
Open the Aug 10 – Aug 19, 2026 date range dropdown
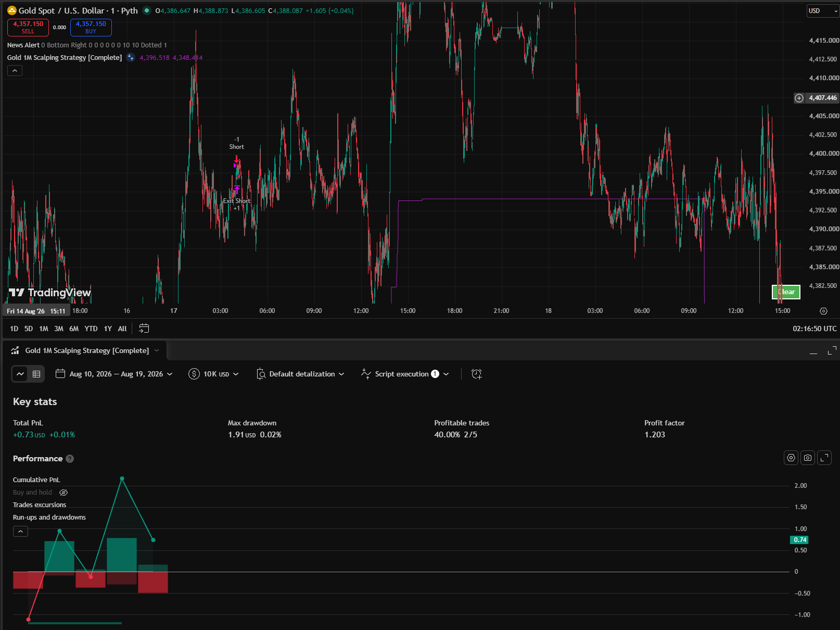pos(114,374)
